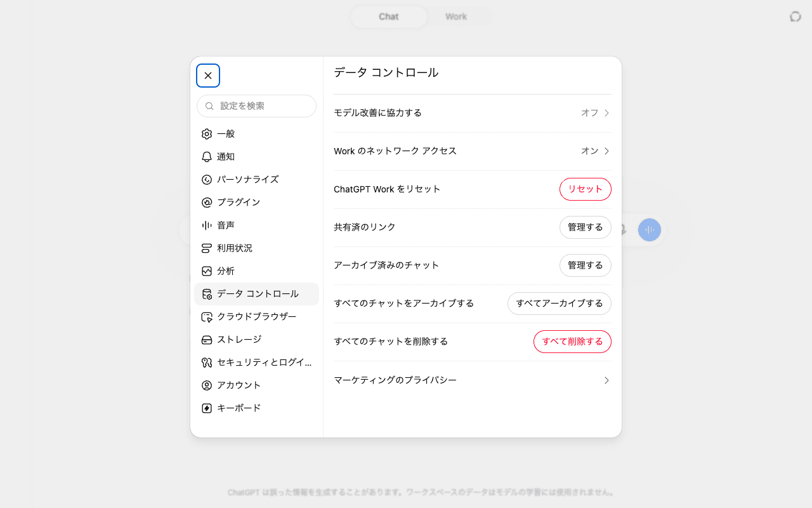Open the 分析 section

[256, 271]
